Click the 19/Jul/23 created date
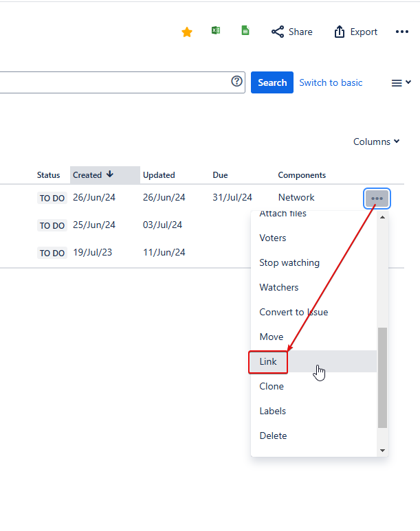This screenshot has height=531, width=420. [x=92, y=252]
